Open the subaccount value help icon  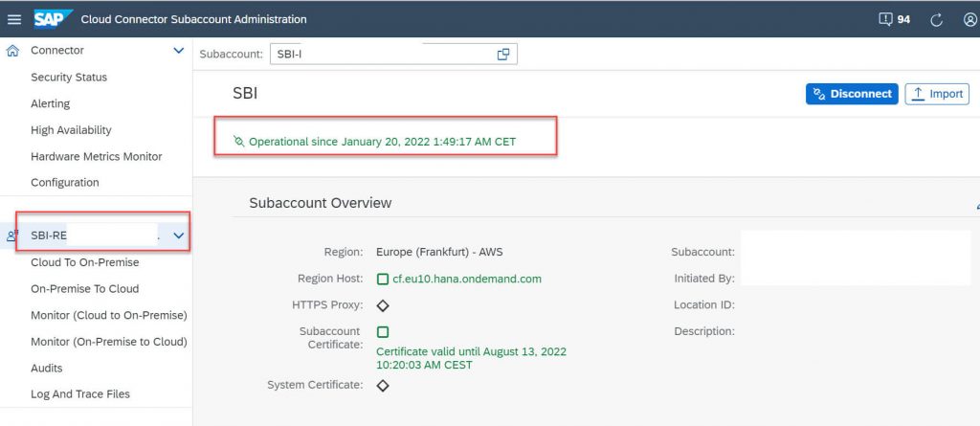click(x=503, y=55)
